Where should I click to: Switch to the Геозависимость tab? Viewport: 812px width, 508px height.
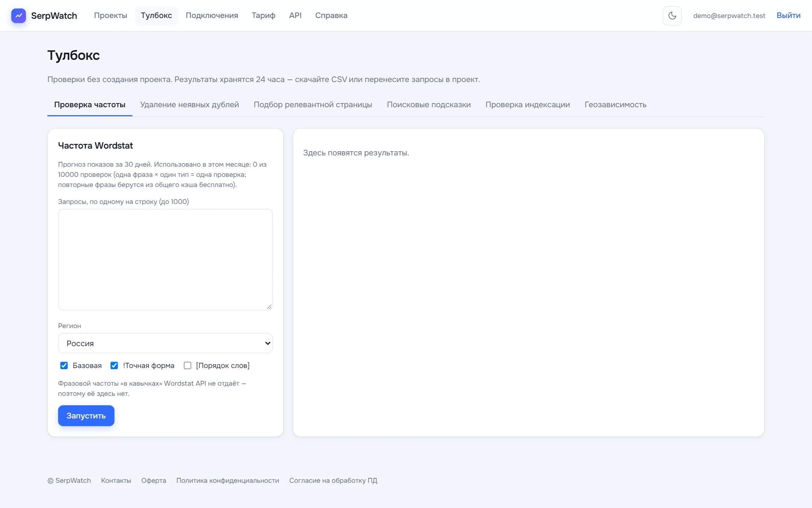(x=615, y=105)
